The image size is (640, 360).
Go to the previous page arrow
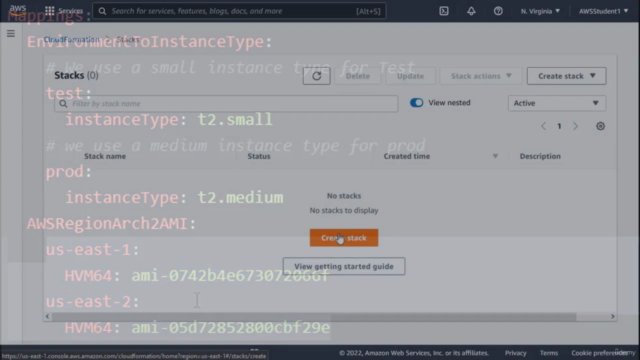tap(543, 126)
